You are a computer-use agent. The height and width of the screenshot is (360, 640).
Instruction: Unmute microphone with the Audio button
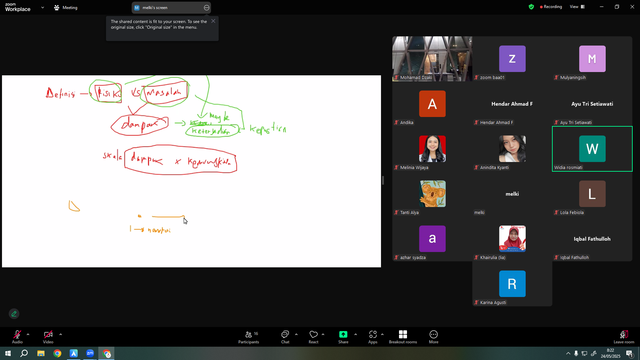[x=17, y=337]
